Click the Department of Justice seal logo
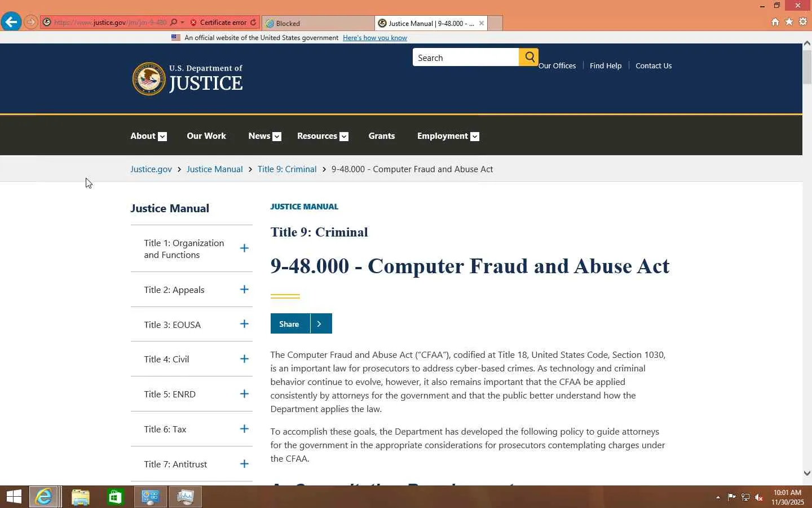This screenshot has height=508, width=812. click(x=148, y=78)
